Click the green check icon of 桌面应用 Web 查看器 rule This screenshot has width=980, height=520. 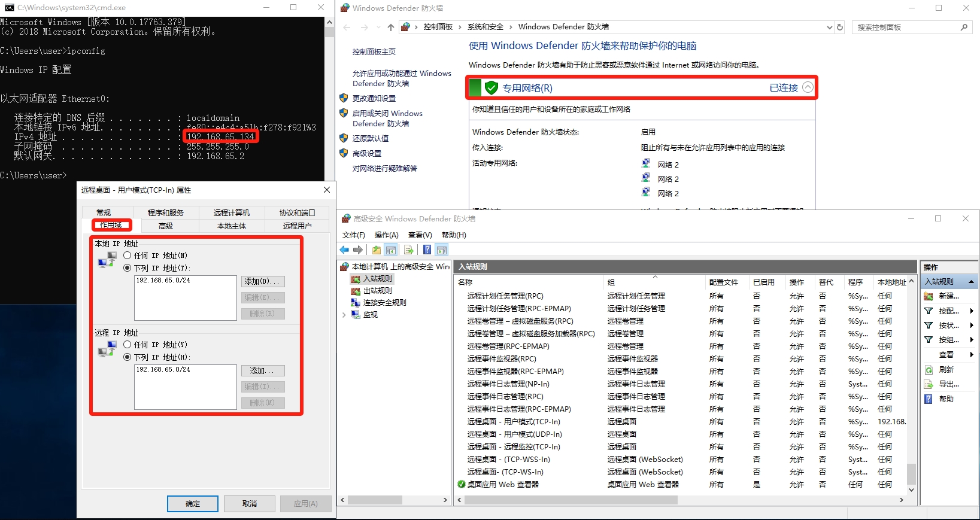point(462,485)
